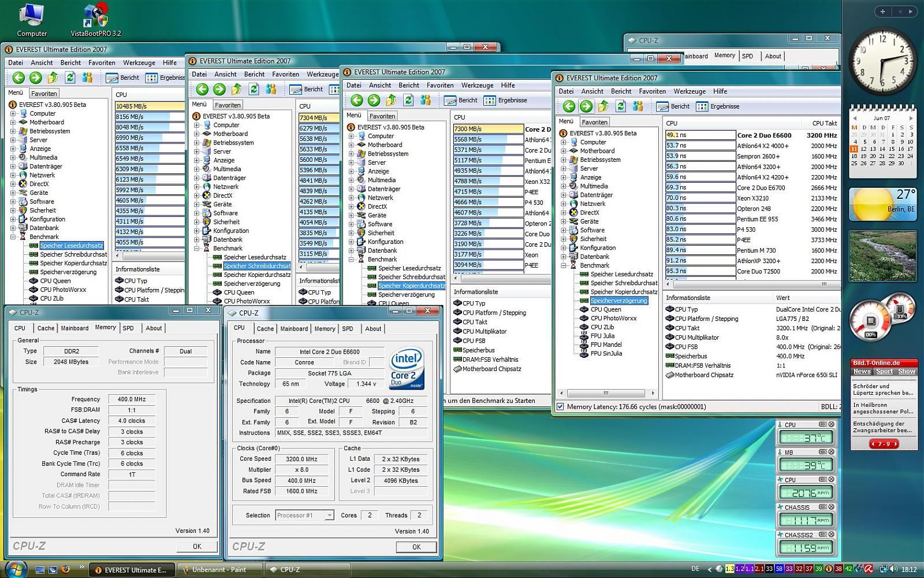
Task: Click the analog clock gadget
Action: coord(882,62)
